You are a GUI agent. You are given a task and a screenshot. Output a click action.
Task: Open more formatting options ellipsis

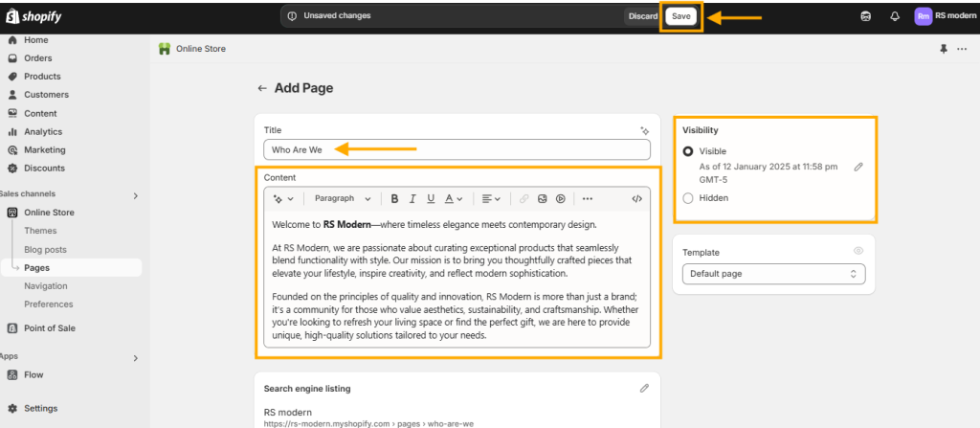click(588, 199)
